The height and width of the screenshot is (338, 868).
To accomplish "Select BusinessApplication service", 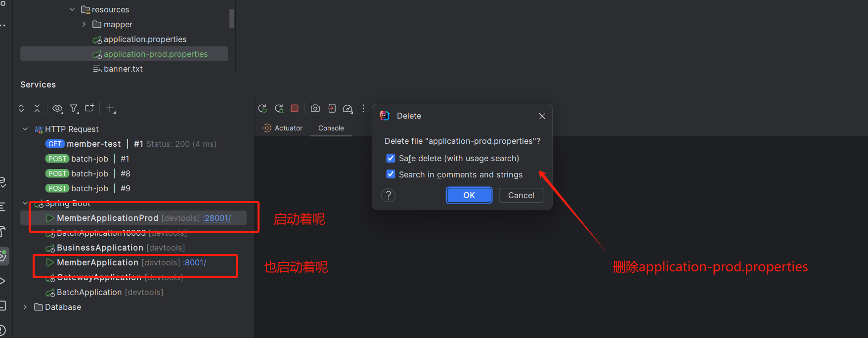I will point(133,248).
